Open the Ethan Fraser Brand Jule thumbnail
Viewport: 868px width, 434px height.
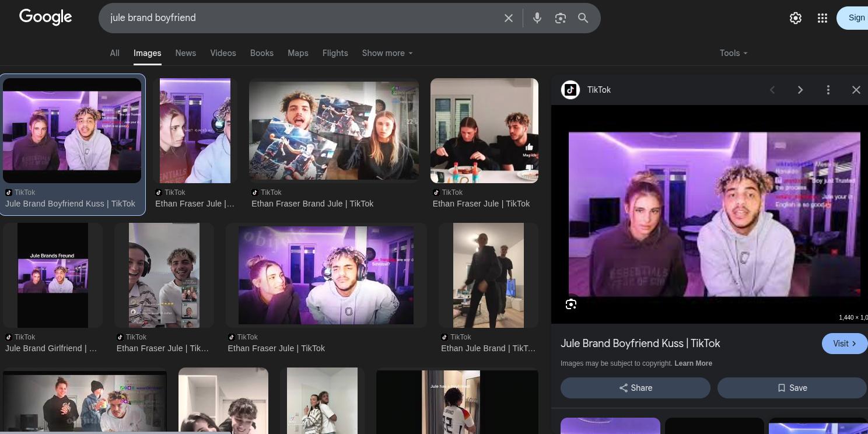(x=334, y=131)
